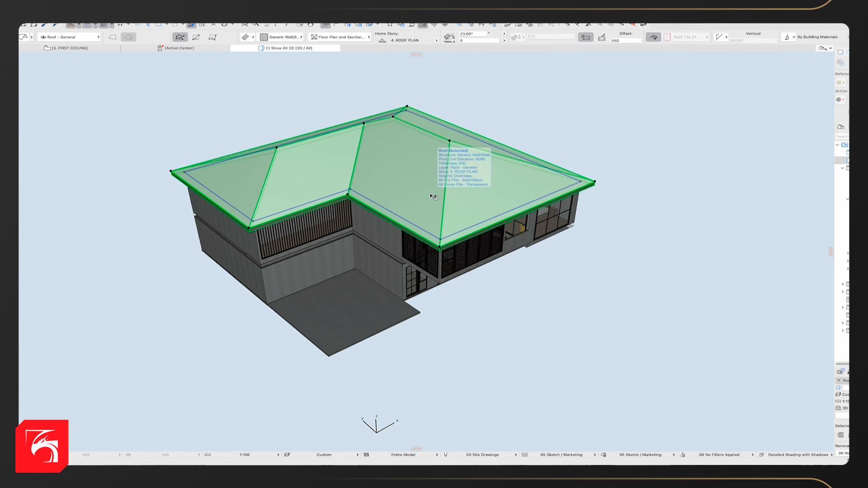
Task: Click the roof trim edge icon beside Offset
Action: pos(602,38)
